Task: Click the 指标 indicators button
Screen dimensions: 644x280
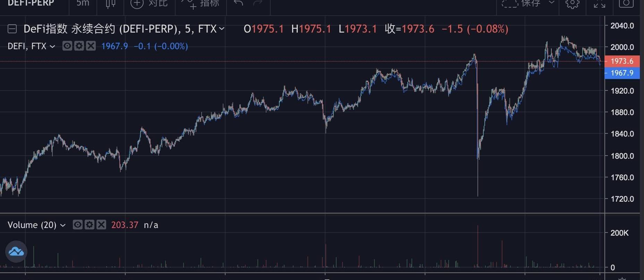Action: pyautogui.click(x=201, y=3)
